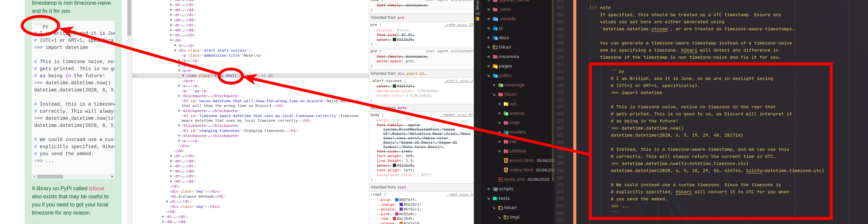The width and height of the screenshot is (868, 224).
Task: Collapse the public folder arrow
Action: coord(488,76)
